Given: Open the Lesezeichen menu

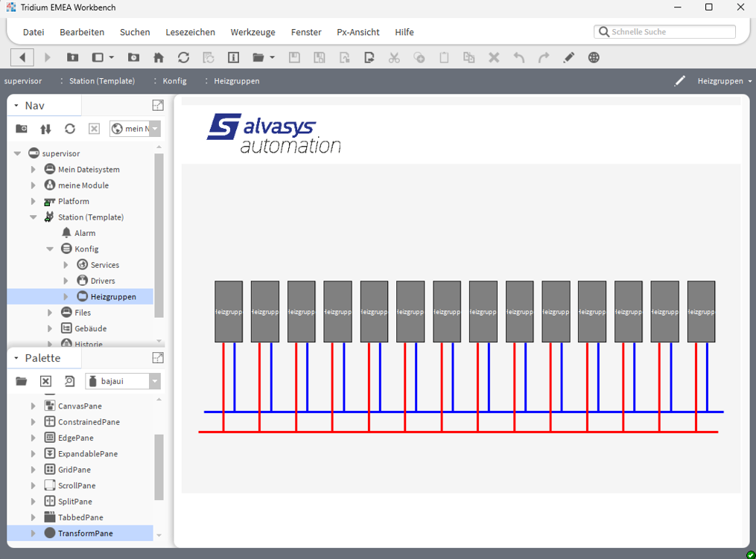Looking at the screenshot, I should [x=191, y=32].
